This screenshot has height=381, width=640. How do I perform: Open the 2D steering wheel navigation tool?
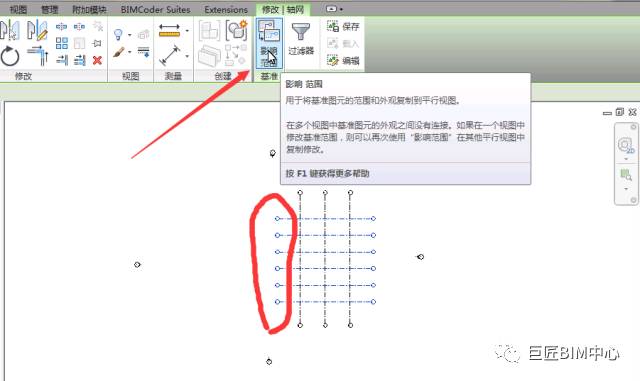625,145
